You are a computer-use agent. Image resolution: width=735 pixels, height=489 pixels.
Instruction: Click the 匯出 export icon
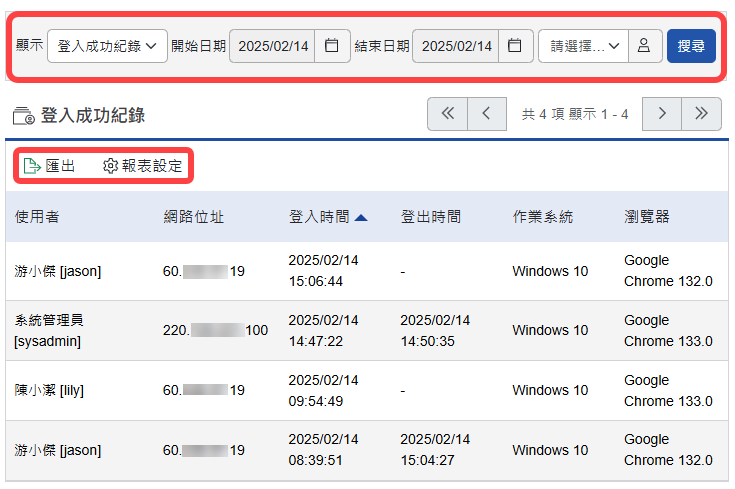click(32, 166)
